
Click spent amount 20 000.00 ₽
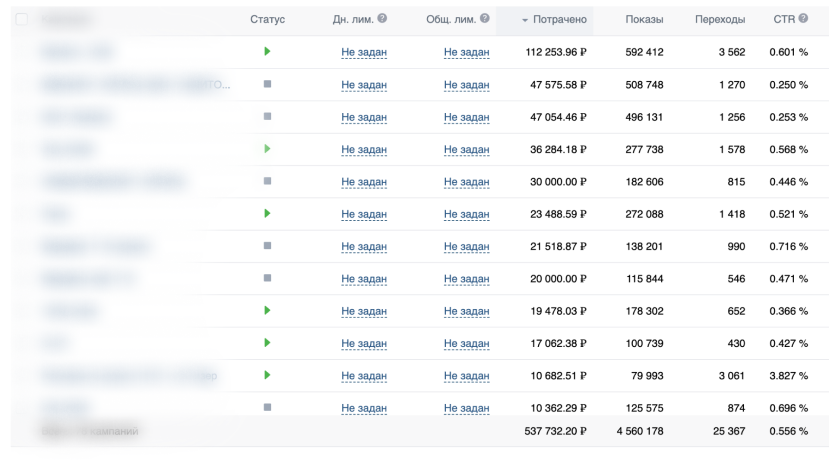pos(558,279)
